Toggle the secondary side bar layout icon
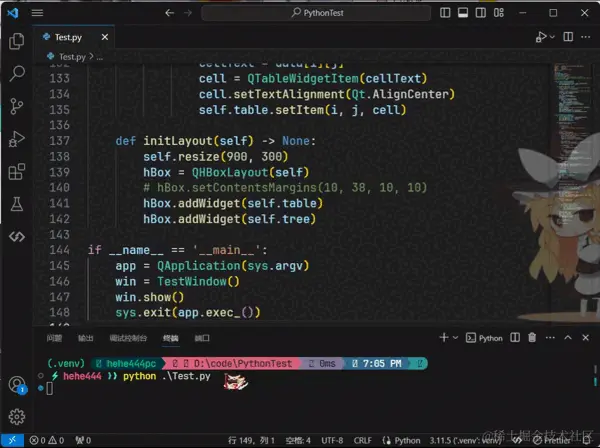The image size is (600, 448). coord(481,13)
